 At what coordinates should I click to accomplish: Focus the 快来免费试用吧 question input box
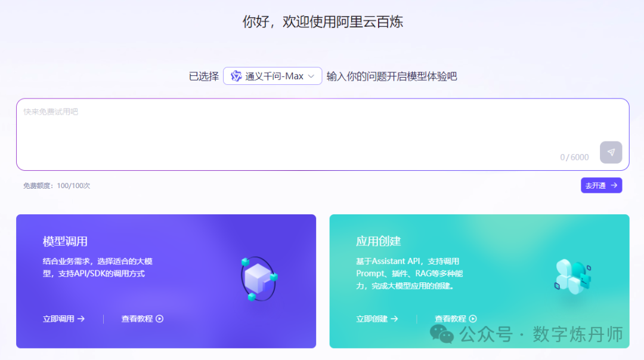pos(323,134)
